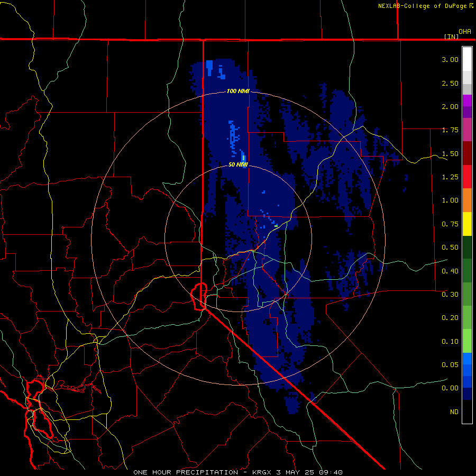The image size is (476, 476).
Task: Click the NEXLAB-College of DuPage label
Action: (423, 6)
